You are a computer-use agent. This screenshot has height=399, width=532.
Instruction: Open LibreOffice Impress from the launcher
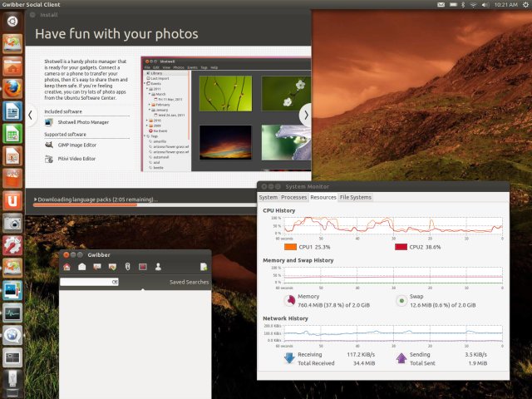point(12,155)
